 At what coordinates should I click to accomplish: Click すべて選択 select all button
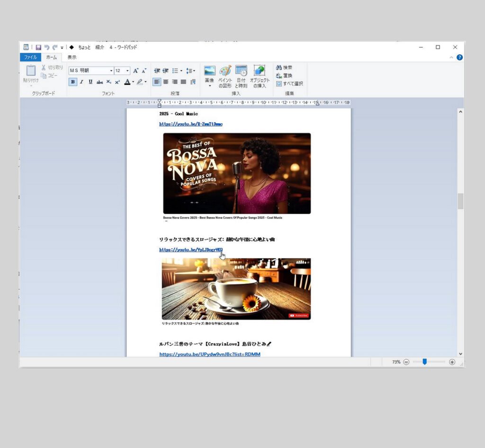[x=289, y=83]
